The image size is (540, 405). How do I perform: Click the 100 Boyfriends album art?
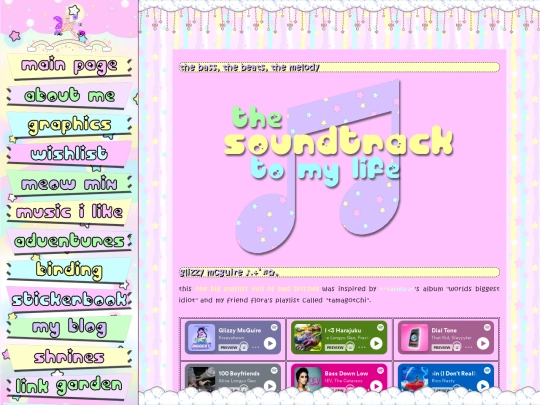click(201, 380)
